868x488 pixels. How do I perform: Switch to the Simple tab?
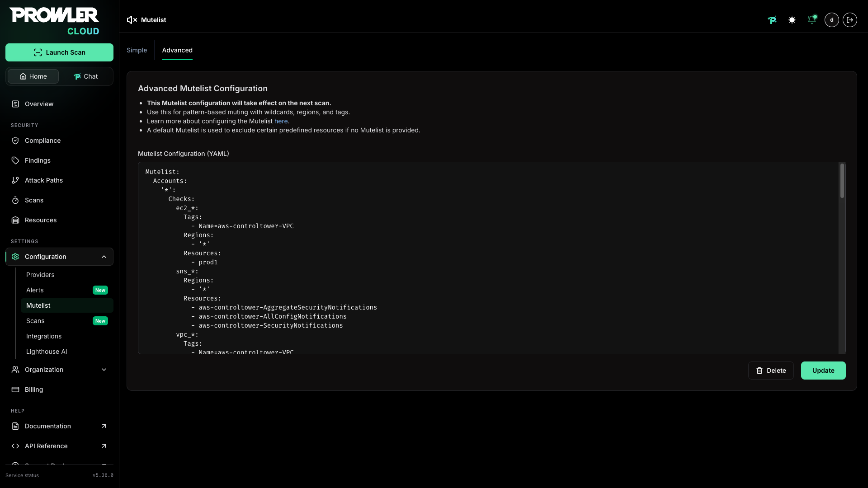click(x=137, y=50)
